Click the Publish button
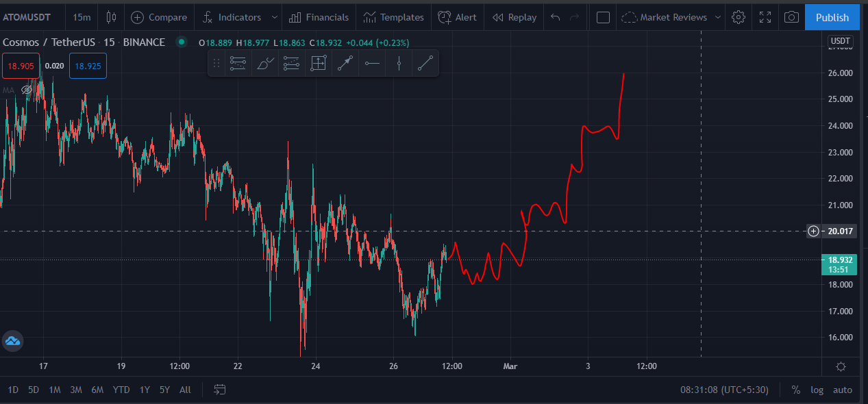868x404 pixels. click(x=832, y=17)
